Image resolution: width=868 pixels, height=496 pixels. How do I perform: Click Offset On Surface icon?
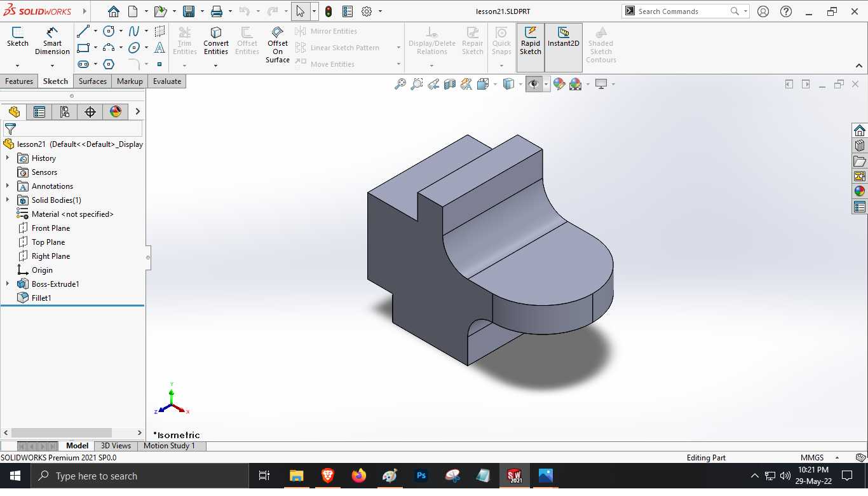[278, 32]
